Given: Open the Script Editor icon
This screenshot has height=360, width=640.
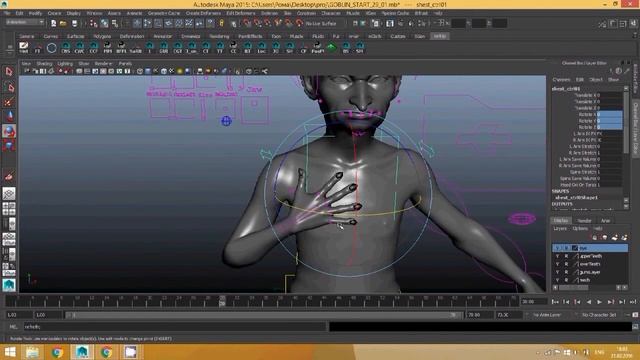Looking at the screenshot, I should pyautogui.click(x=635, y=327).
